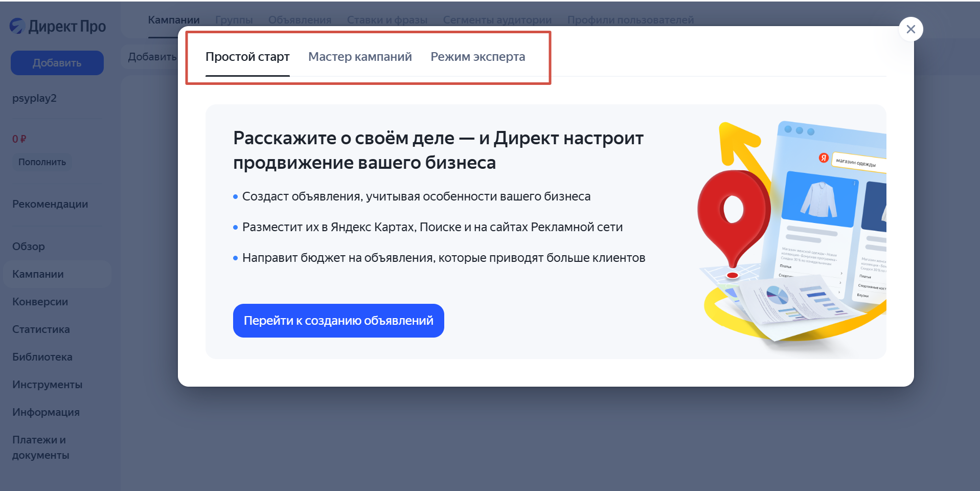Close the campaign creation dialog
Screen dimensions: 980x491
tap(910, 29)
